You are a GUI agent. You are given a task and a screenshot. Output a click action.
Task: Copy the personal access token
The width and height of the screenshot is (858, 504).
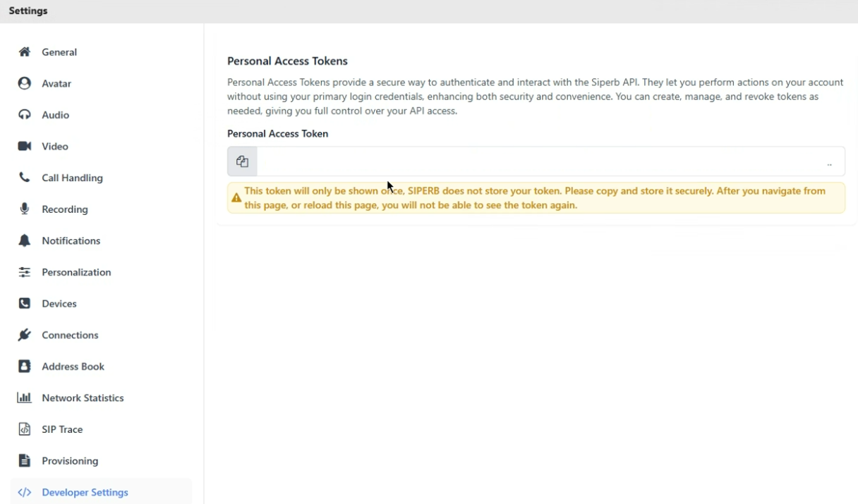(x=242, y=161)
